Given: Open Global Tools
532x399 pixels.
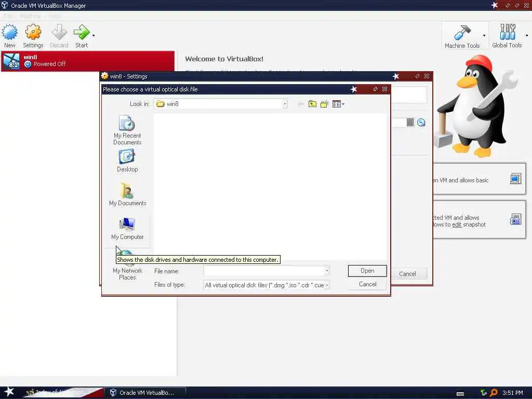Looking at the screenshot, I should point(507,36).
